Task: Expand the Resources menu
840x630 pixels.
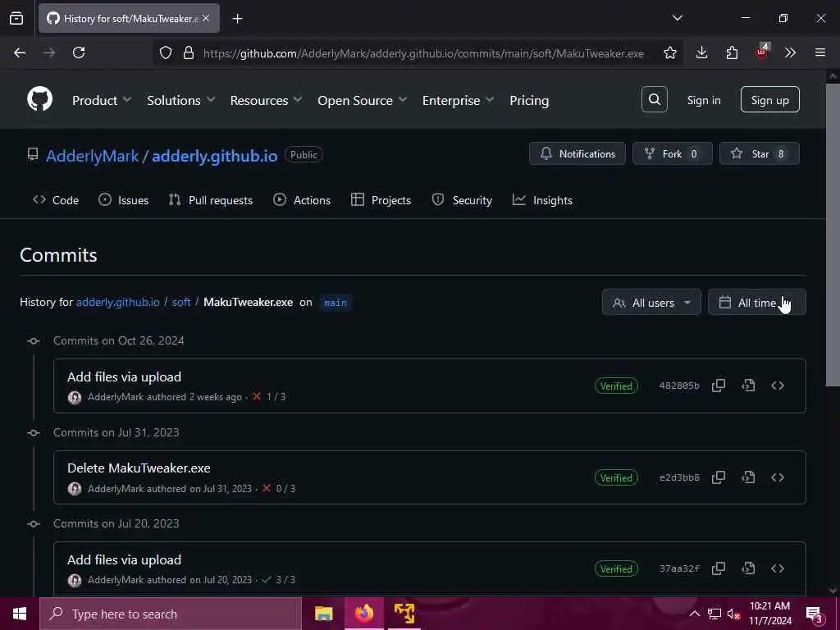Action: coord(267,100)
